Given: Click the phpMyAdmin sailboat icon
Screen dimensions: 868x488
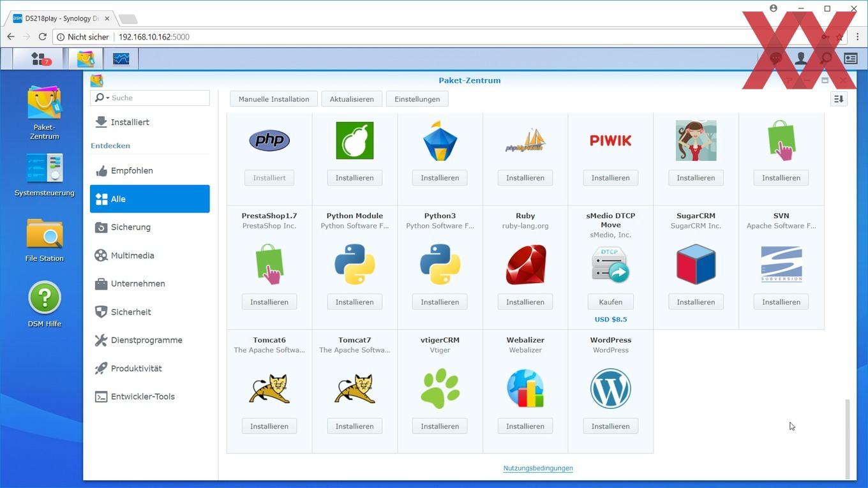Looking at the screenshot, I should (x=525, y=140).
